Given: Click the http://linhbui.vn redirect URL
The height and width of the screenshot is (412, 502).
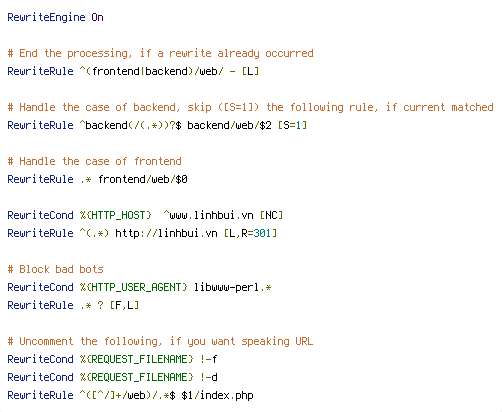Looking at the screenshot, I should pyautogui.click(x=166, y=233).
